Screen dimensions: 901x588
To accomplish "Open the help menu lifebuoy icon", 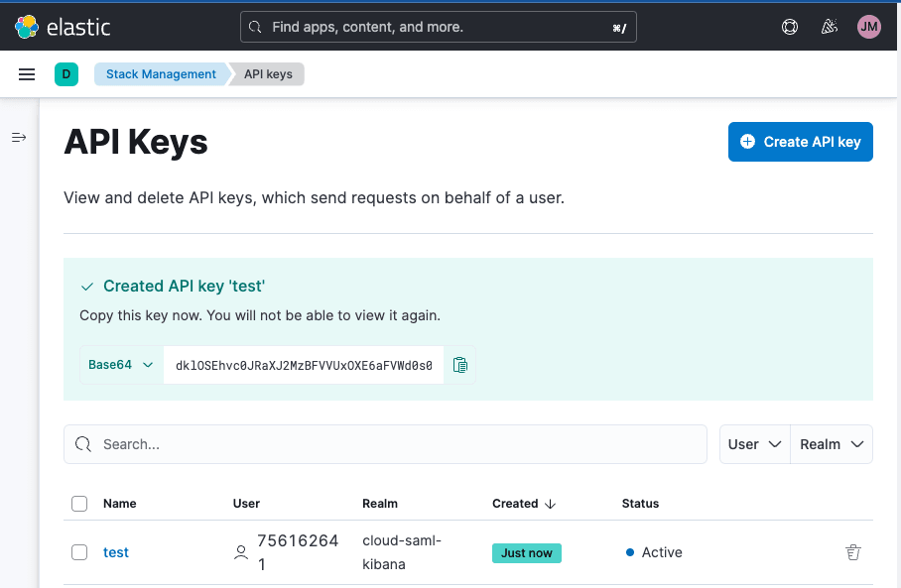I will tap(790, 27).
